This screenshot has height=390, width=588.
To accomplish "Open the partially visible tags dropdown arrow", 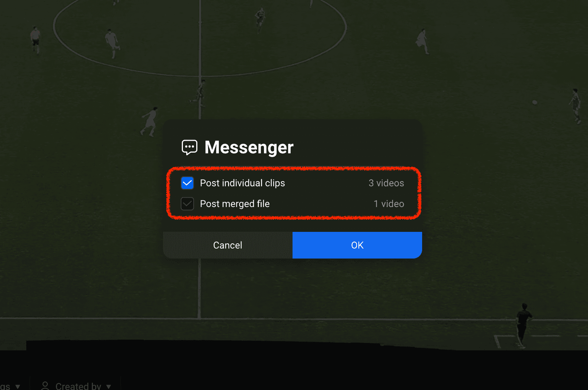I will tap(17, 386).
